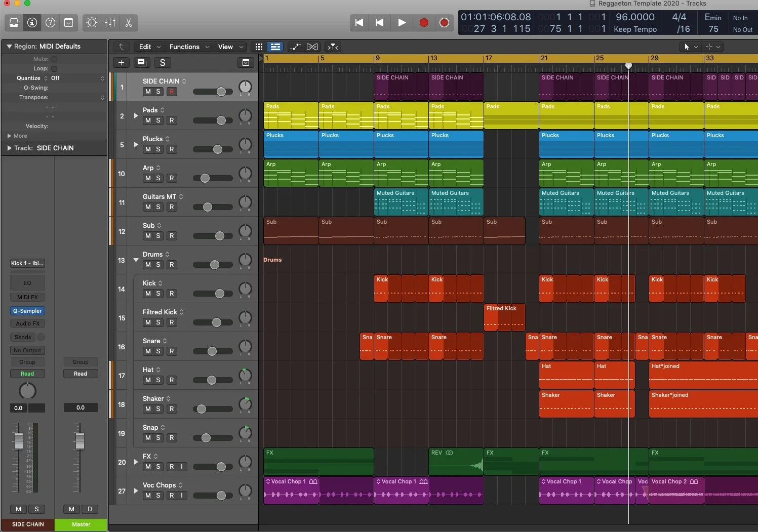Show the Toolbar icon button

68,23
